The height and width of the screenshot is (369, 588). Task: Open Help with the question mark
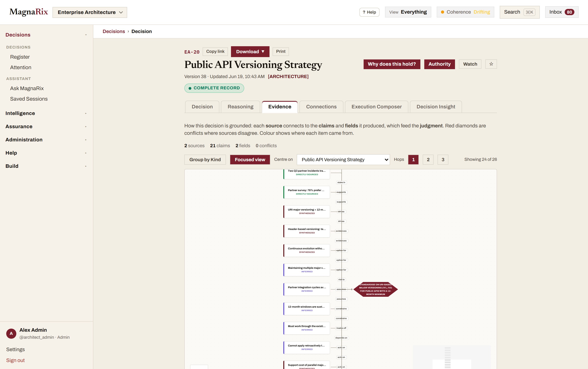369,12
